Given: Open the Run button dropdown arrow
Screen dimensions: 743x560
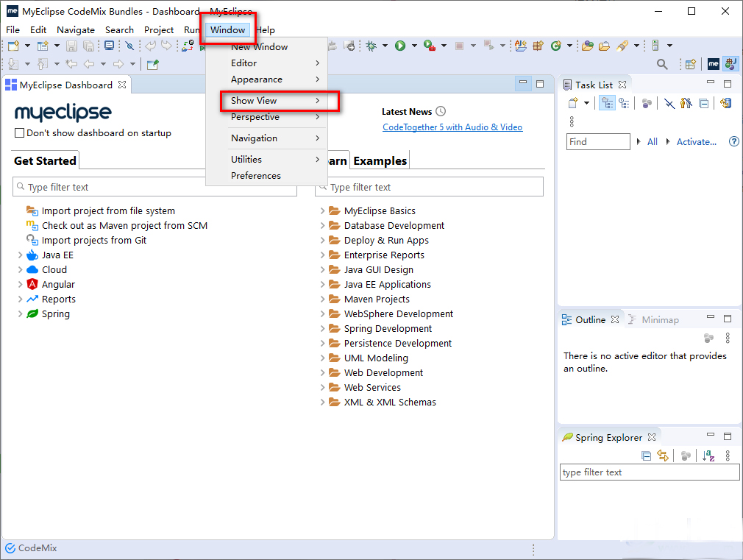Looking at the screenshot, I should 414,46.
